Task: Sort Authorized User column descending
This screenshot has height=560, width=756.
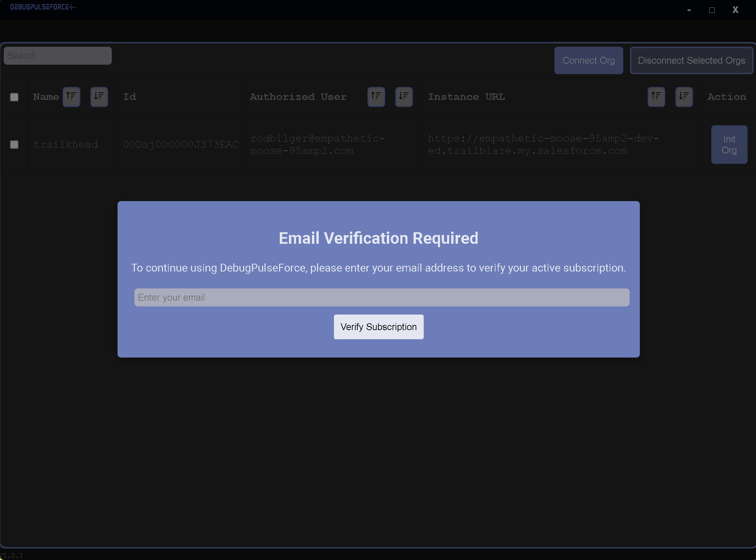Action: [404, 97]
